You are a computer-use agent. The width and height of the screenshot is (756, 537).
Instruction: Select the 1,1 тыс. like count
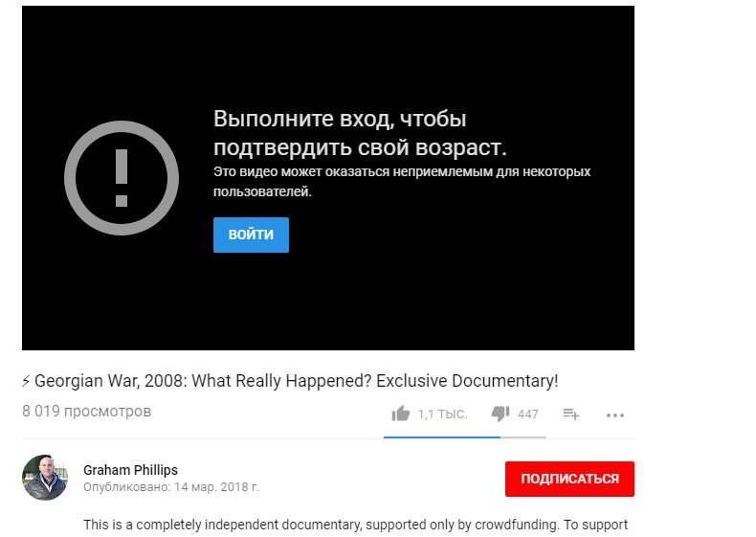[x=442, y=414]
